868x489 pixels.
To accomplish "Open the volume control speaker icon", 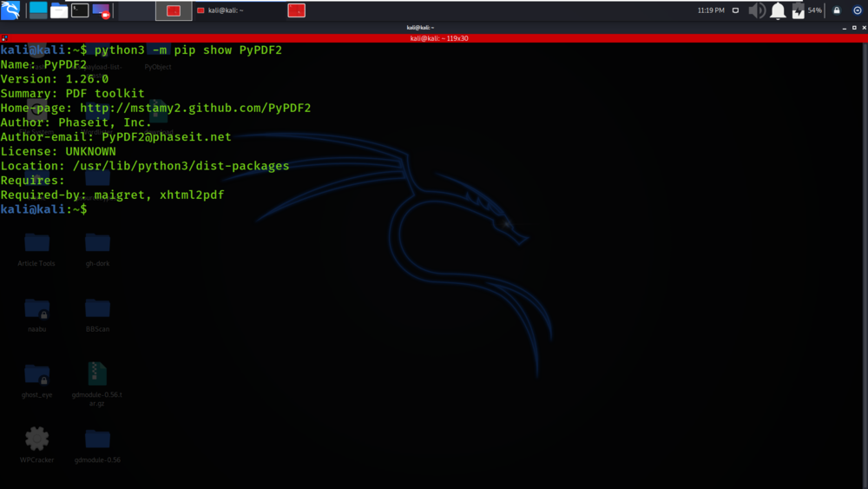I will tap(757, 10).
